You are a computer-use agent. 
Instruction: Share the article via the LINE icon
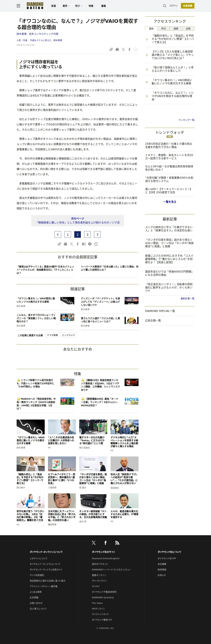pos(90,244)
